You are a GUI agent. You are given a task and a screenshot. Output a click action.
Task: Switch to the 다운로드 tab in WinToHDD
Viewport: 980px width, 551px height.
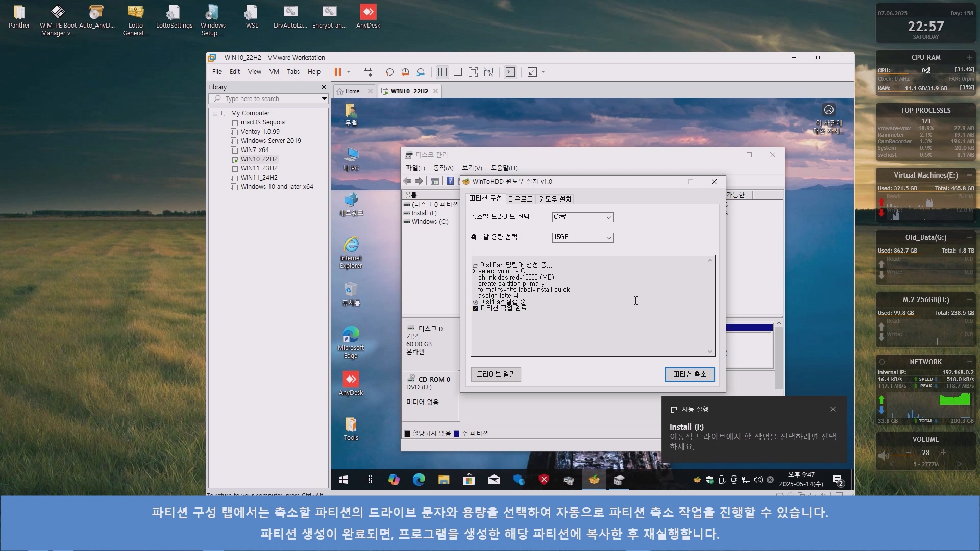click(520, 199)
